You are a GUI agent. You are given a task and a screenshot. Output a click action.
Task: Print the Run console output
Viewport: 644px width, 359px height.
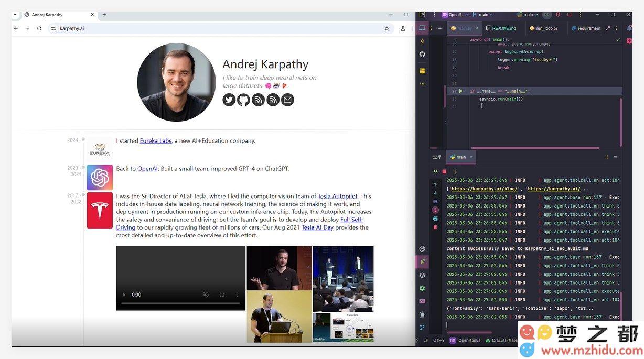[x=435, y=219]
